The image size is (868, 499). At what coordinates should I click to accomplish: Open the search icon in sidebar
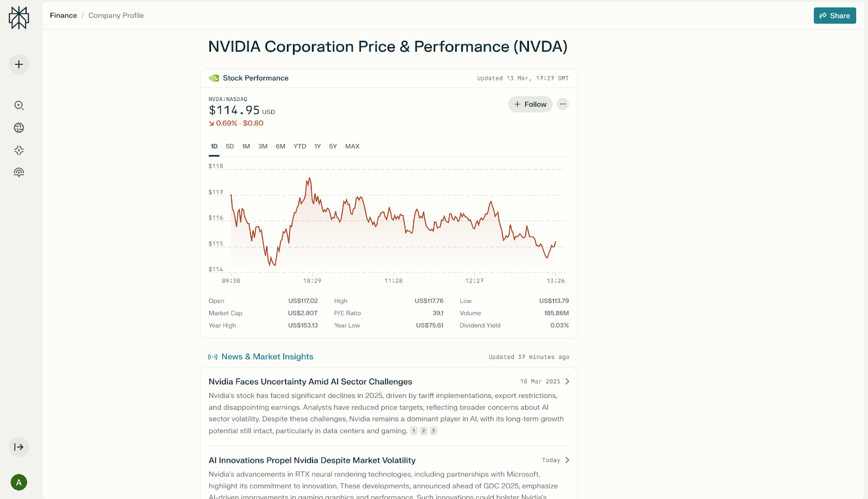(19, 105)
